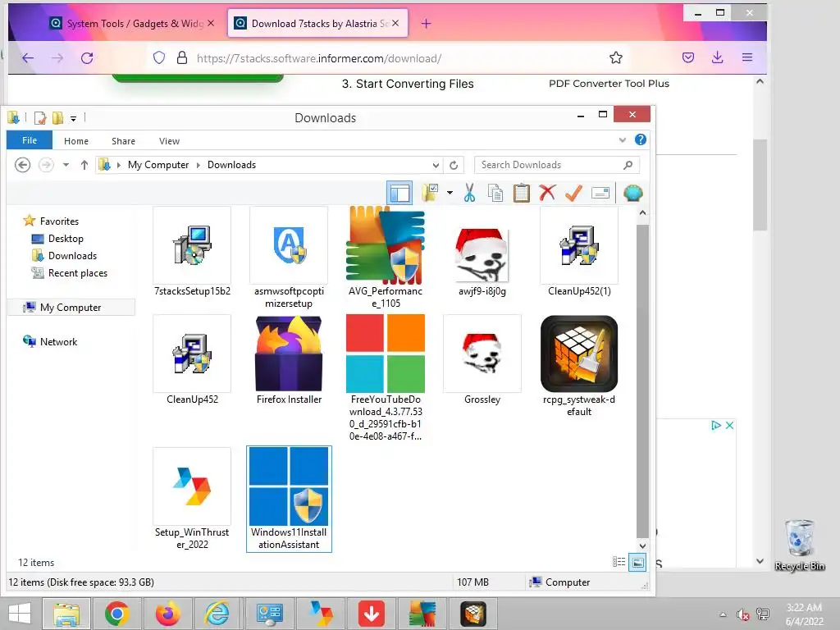Click Firefox Back arrow button
The image size is (840, 630).
pos(28,58)
